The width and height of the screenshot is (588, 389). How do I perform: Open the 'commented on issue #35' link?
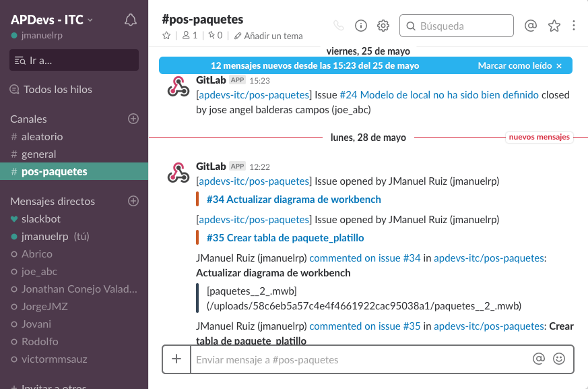pos(365,326)
